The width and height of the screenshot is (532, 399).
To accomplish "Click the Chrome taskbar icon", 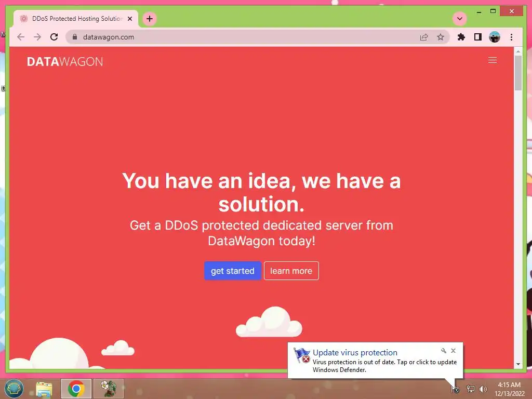I will click(x=76, y=389).
